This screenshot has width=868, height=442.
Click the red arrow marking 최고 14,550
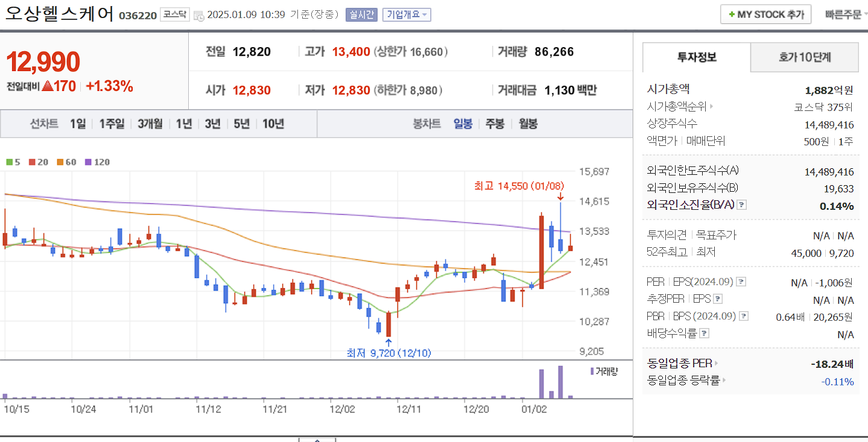[x=560, y=197]
